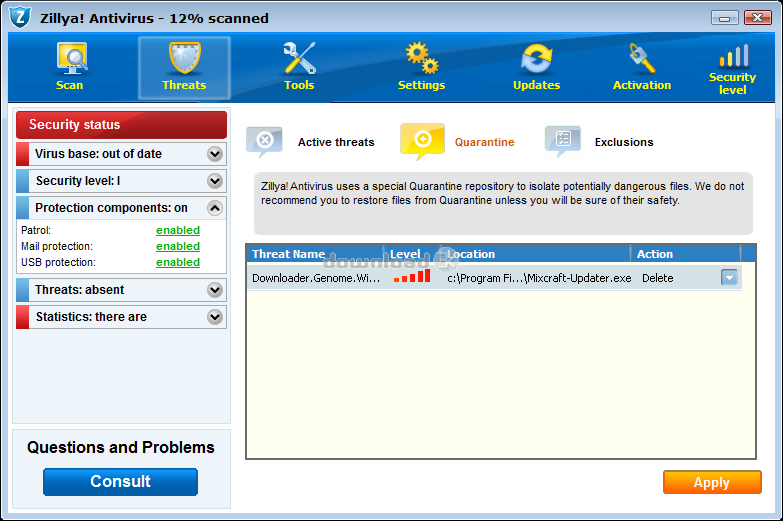Image resolution: width=783 pixels, height=521 pixels.
Task: Toggle Mail protection enabled link
Action: tap(178, 246)
